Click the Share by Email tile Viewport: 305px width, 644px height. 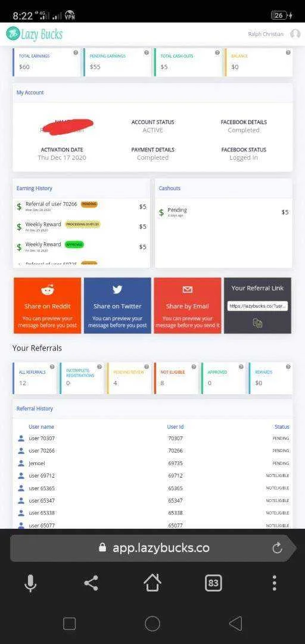coord(188,305)
